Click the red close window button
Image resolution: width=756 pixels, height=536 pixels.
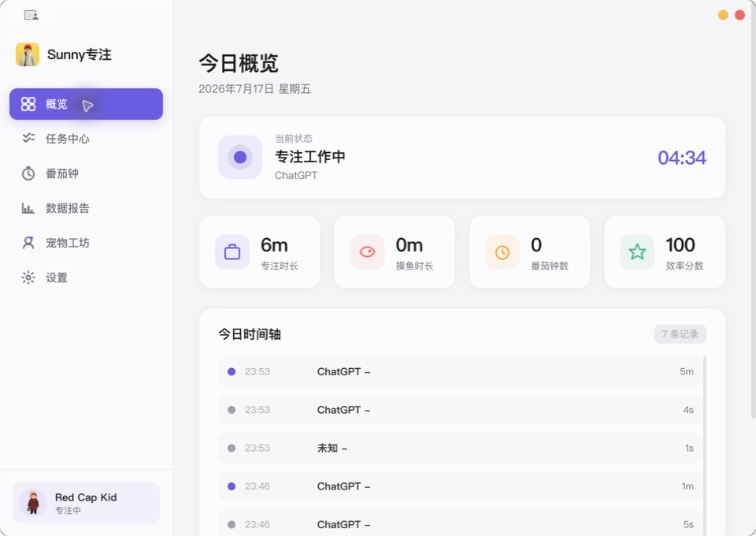tap(739, 15)
